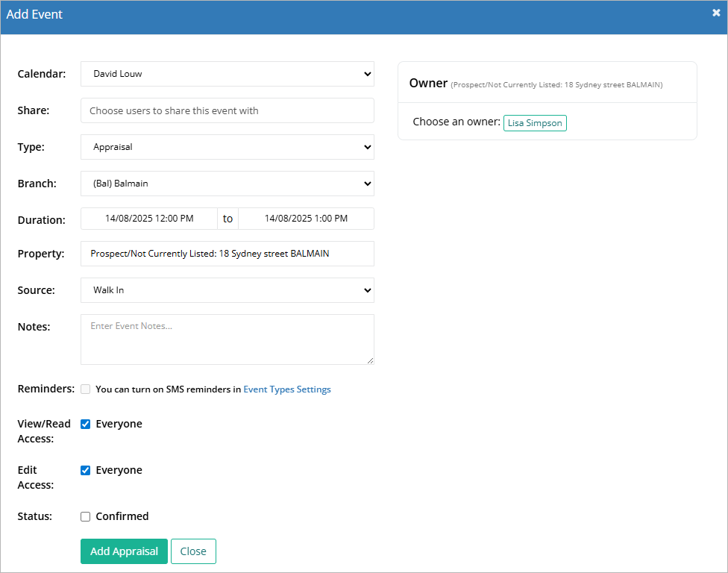Screen dimensions: 728x573
Task: Click the 'Calendar:' label
Action: [x=42, y=74]
